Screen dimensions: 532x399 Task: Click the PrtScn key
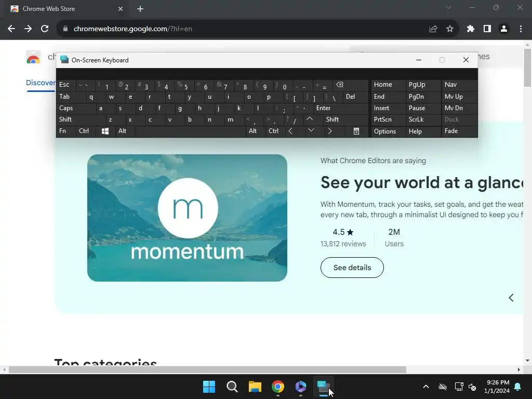tap(388, 119)
